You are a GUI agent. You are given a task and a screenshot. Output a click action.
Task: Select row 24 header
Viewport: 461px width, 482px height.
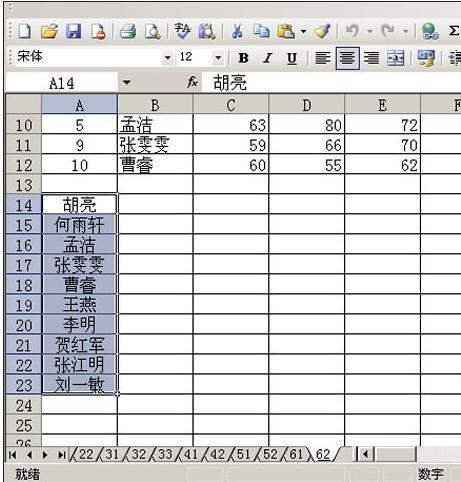(24, 405)
